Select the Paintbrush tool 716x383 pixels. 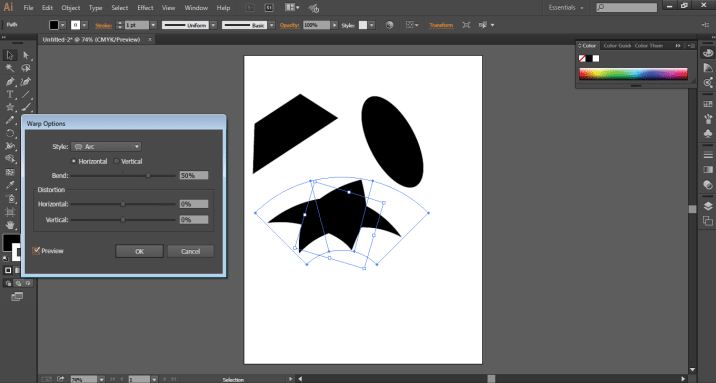point(26,107)
